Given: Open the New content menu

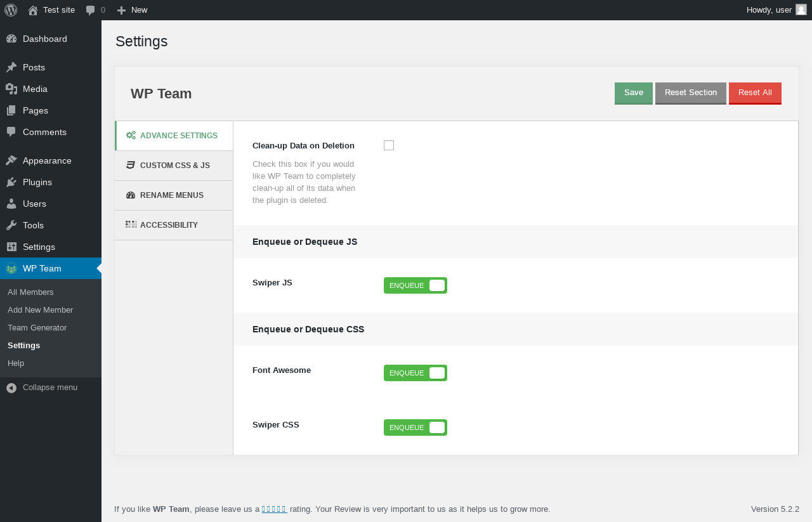Looking at the screenshot, I should click(x=133, y=10).
